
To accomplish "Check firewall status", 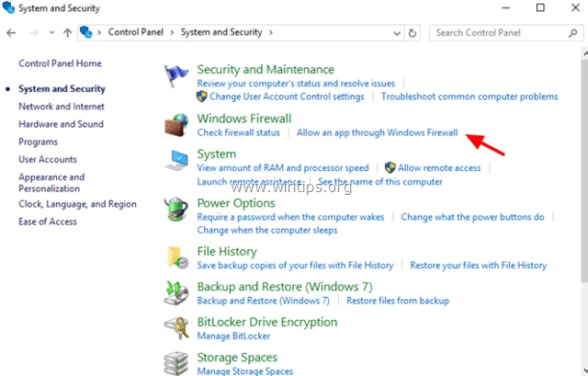I will click(x=239, y=132).
